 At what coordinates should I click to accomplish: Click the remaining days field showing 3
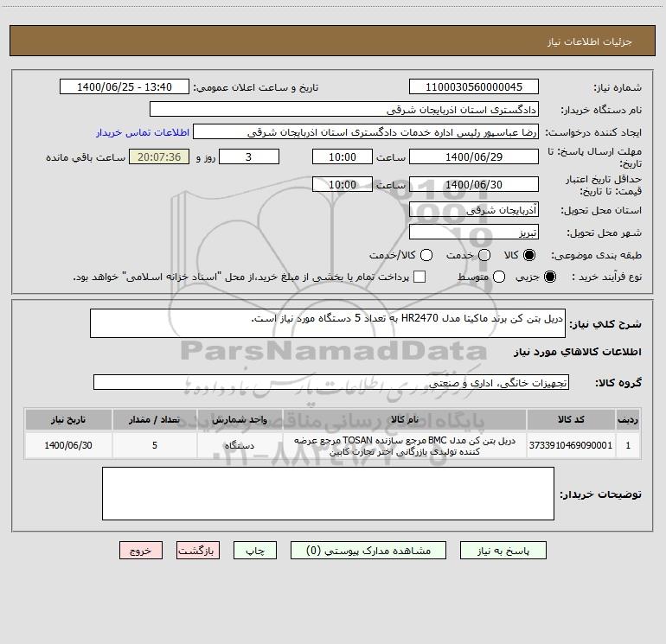[249, 157]
